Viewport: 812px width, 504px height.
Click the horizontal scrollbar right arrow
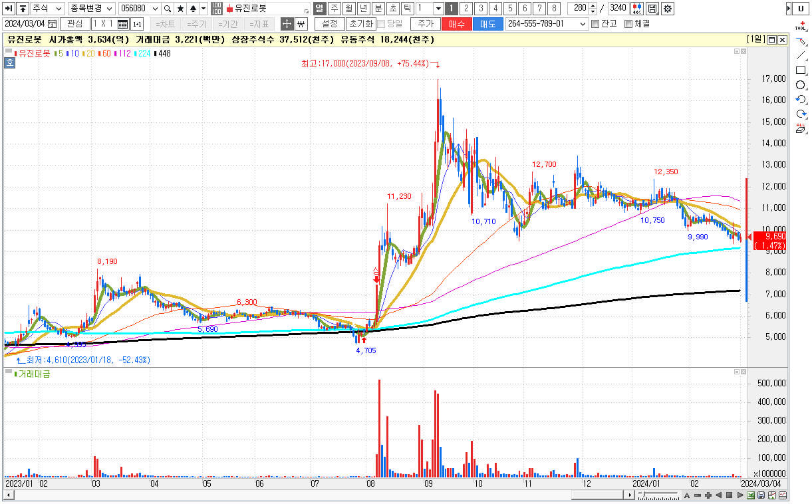click(628, 495)
